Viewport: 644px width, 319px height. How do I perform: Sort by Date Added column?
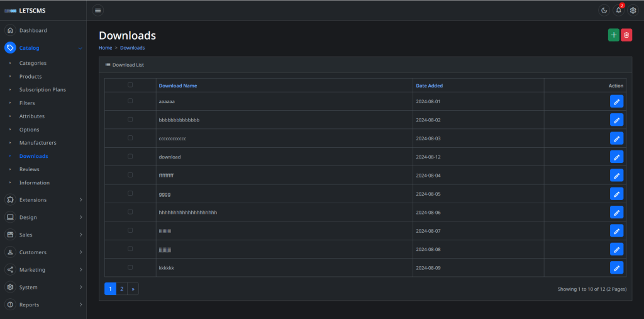point(429,86)
